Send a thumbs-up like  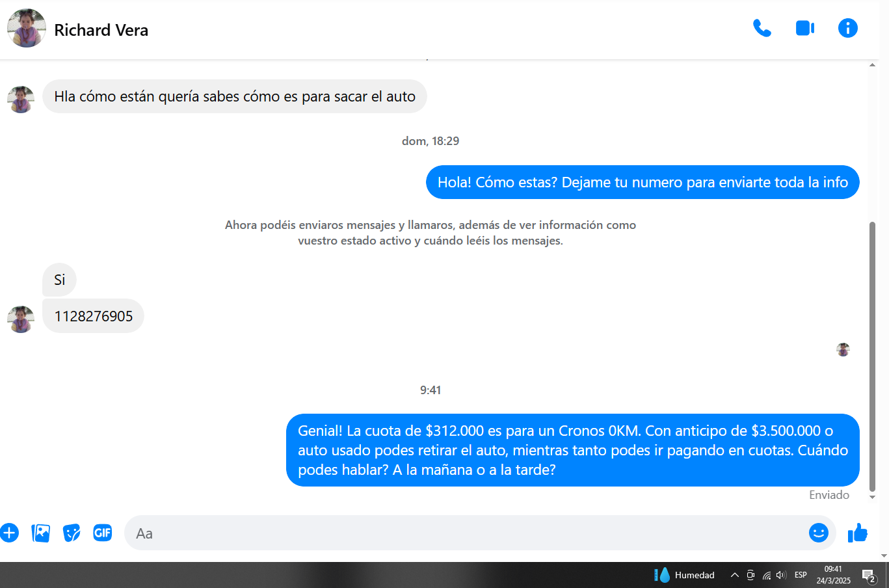click(x=858, y=533)
